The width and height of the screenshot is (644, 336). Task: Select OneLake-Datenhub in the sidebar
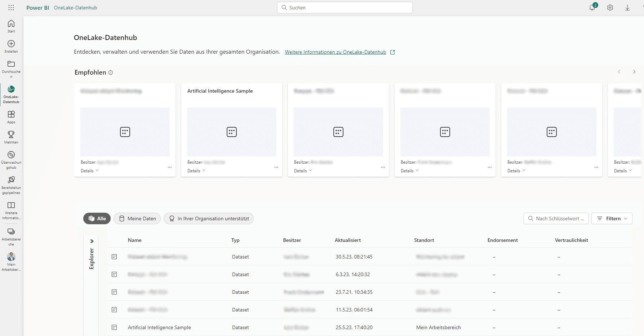pyautogui.click(x=11, y=94)
